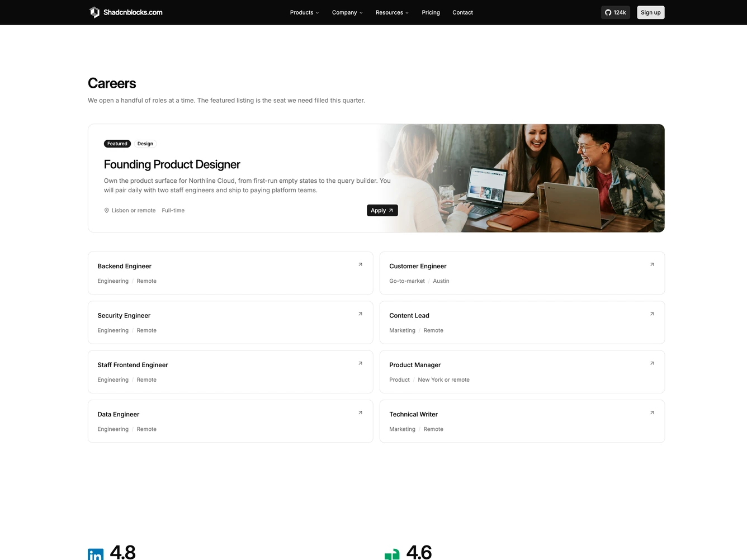This screenshot has height=560, width=747.
Task: Click the Austin location text
Action: pyautogui.click(x=441, y=281)
